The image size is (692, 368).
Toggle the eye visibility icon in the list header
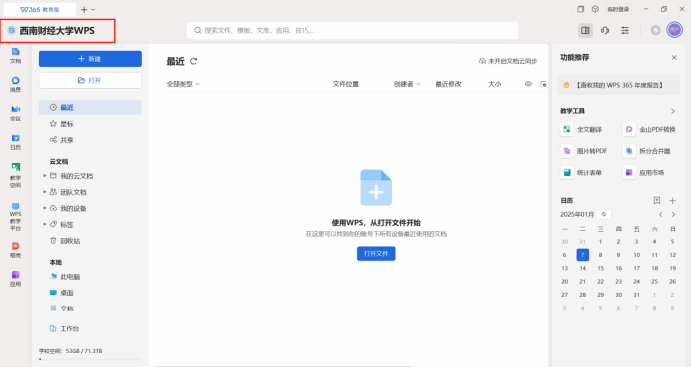[x=528, y=84]
